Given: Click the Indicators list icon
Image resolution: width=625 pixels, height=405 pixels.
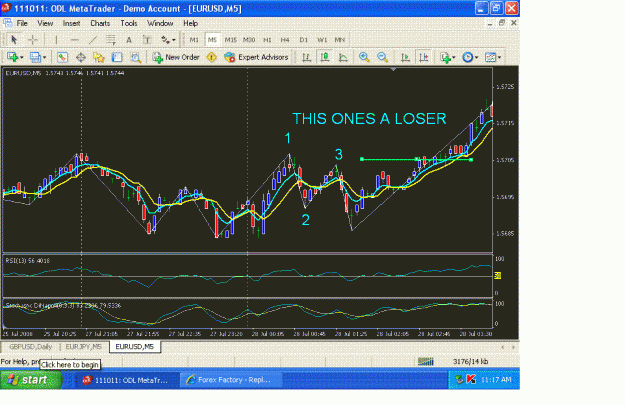Looking at the screenshot, I should [x=445, y=57].
